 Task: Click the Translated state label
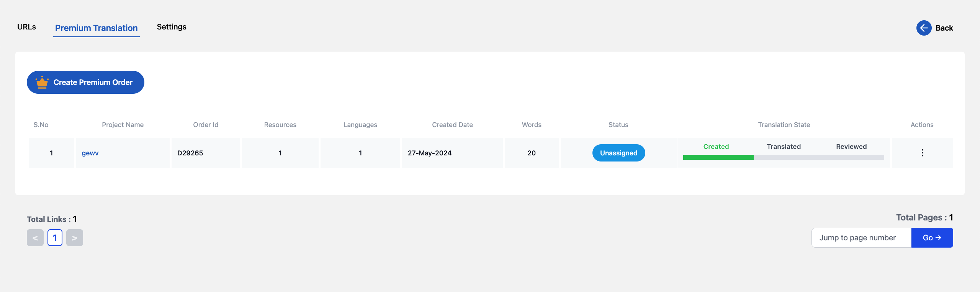pos(784,147)
